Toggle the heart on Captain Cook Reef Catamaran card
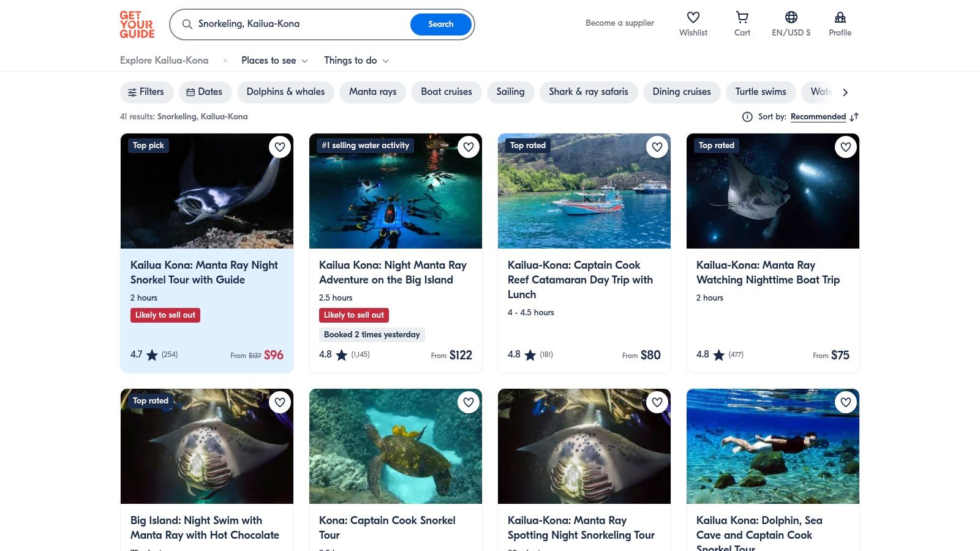This screenshot has height=551, width=980. tap(657, 147)
